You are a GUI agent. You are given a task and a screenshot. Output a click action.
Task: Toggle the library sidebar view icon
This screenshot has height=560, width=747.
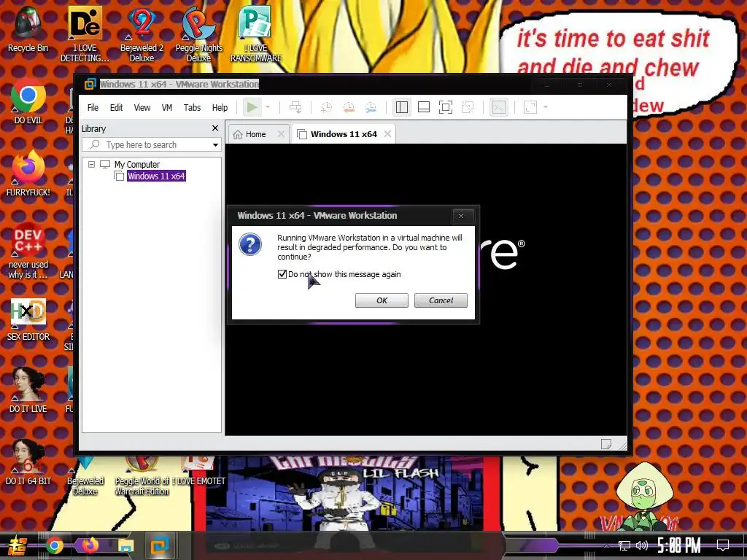pos(402,107)
